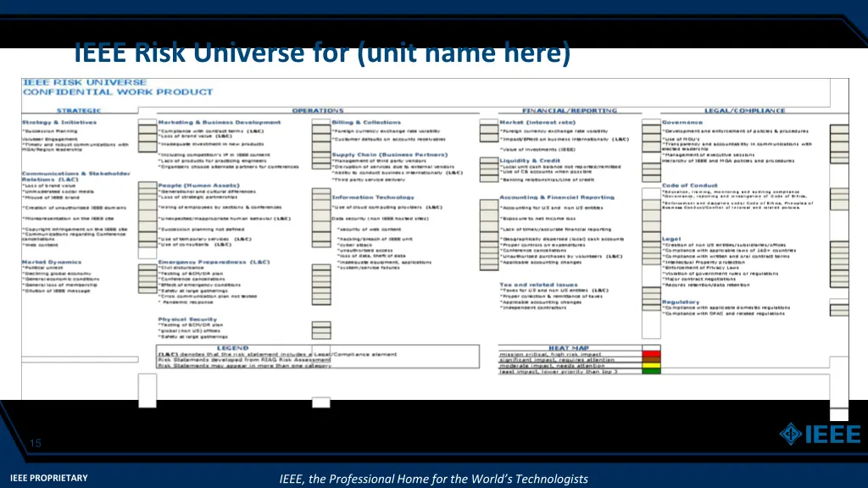Click the 'Independent contractors' tax item
868x488 pixels.
coord(533,308)
